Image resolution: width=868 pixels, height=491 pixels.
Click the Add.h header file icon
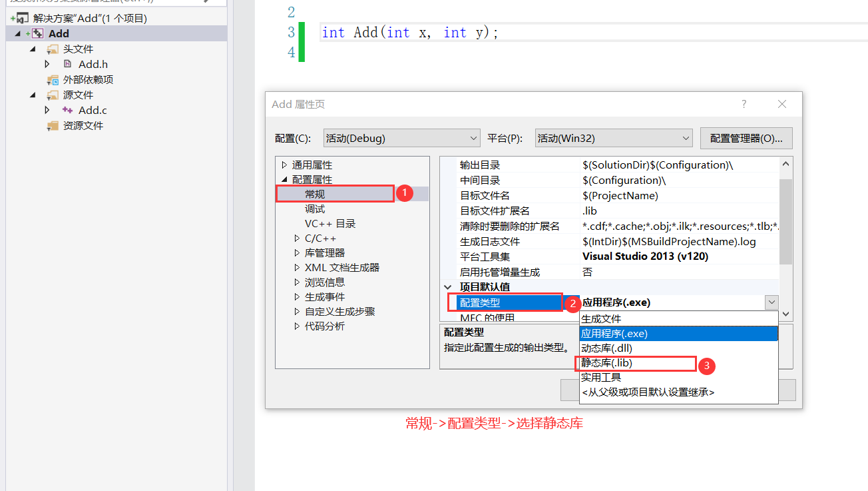(67, 64)
